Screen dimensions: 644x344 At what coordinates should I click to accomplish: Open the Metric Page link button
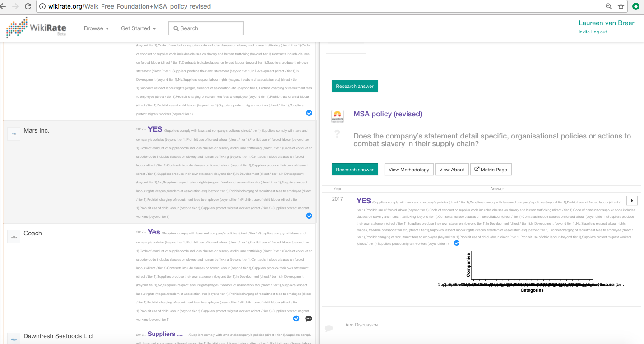491,170
